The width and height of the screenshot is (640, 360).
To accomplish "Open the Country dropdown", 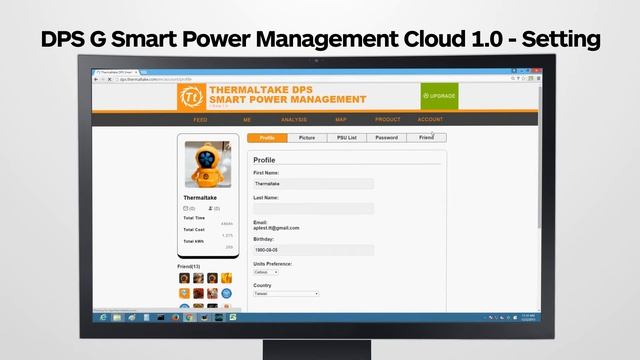I will 286,293.
